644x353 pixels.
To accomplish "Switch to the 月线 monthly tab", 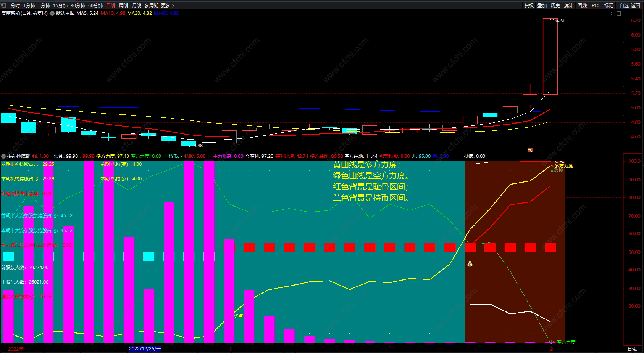I will click(137, 6).
